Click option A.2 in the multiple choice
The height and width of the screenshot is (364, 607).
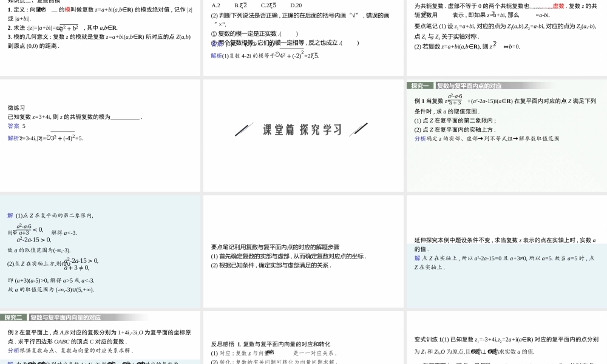[x=215, y=5]
